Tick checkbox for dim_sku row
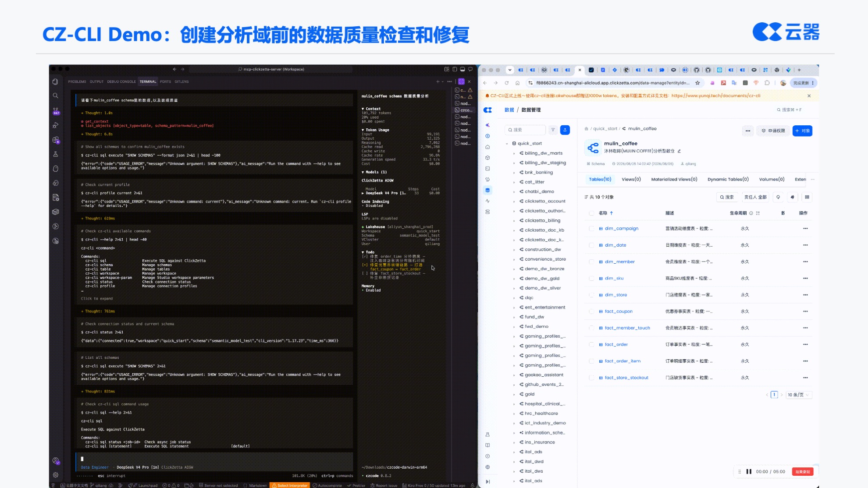The width and height of the screenshot is (868, 488). 591,279
